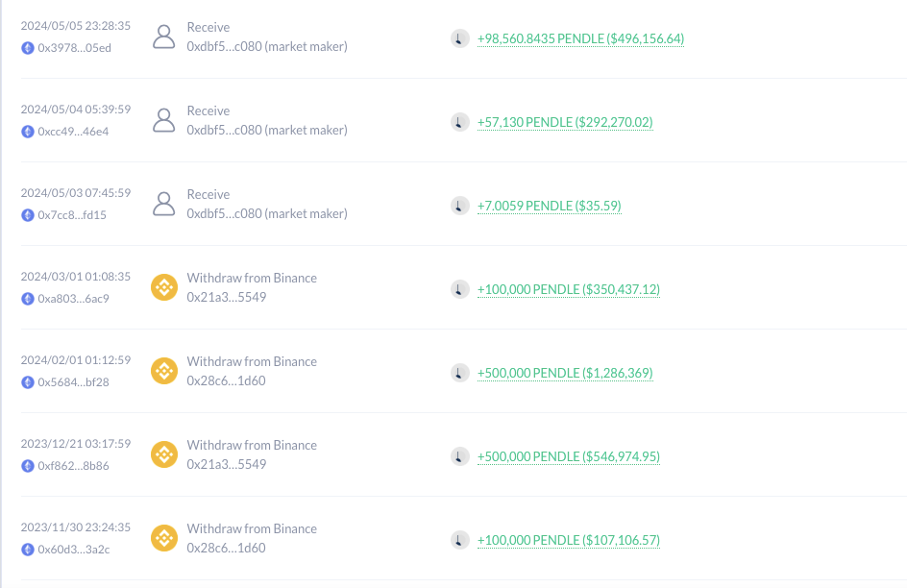Open Binance address 0x28c6...1d60 on 2024/02/01

226,381
